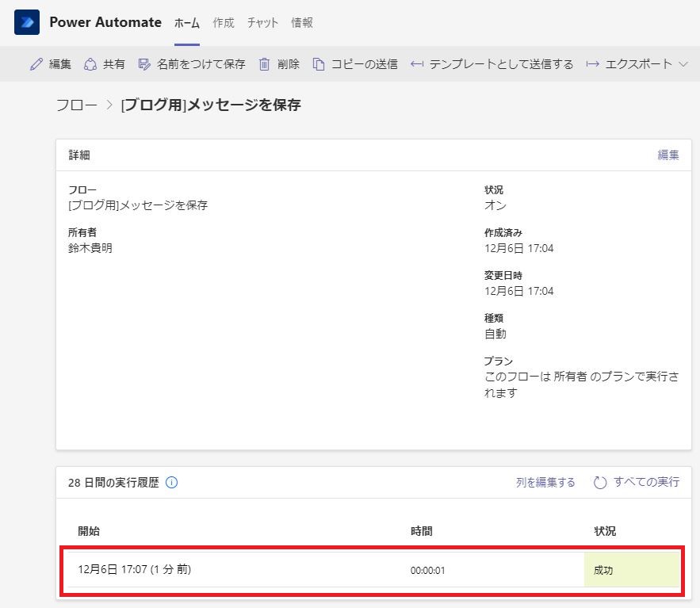
Task: Open the チャット tab
Action: tap(262, 22)
